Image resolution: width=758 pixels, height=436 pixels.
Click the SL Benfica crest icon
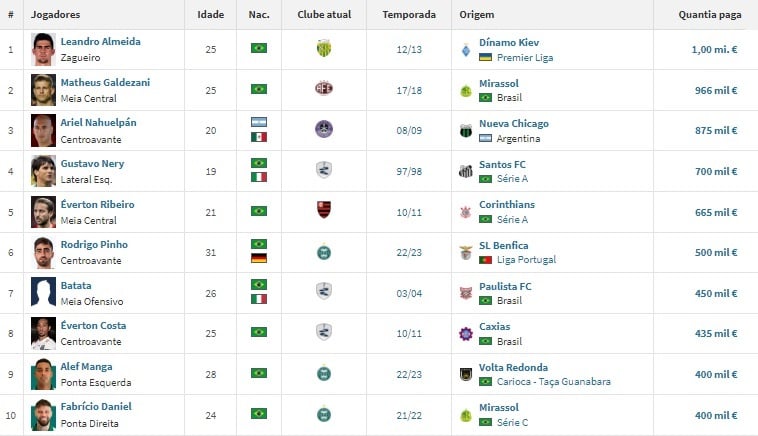coord(466,252)
